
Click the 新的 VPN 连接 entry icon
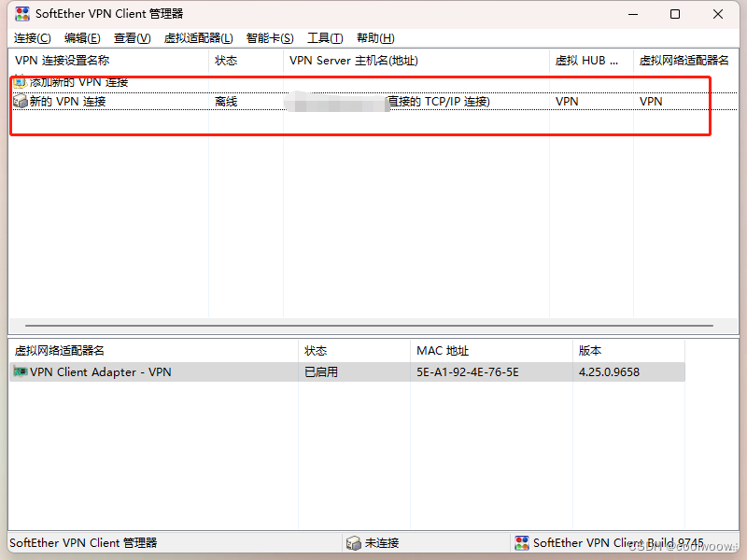[20, 101]
